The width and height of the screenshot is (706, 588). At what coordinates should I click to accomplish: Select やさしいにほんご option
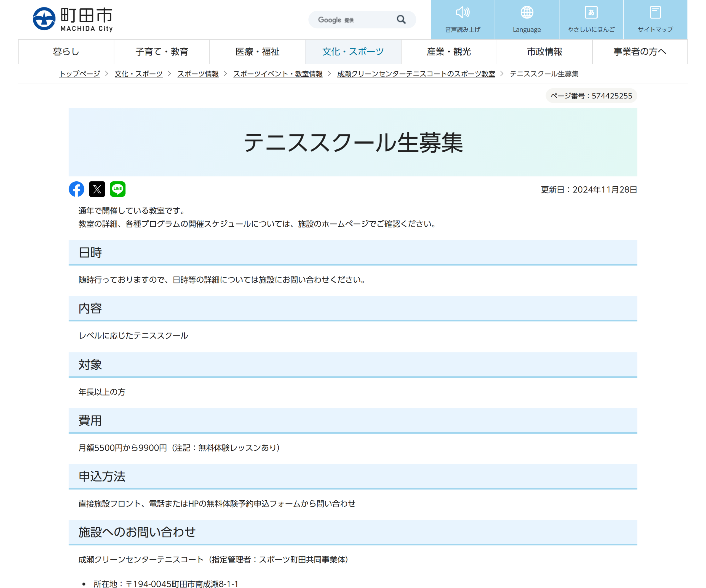(x=591, y=20)
